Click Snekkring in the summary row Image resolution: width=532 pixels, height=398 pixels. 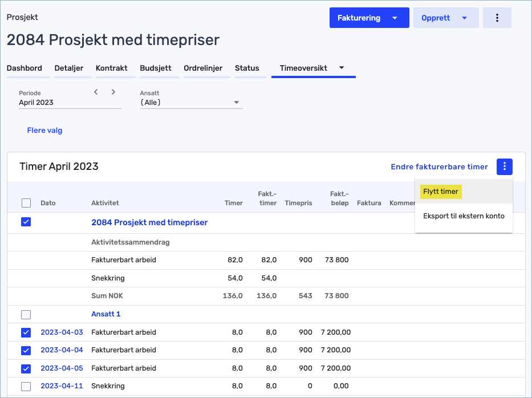108,278
